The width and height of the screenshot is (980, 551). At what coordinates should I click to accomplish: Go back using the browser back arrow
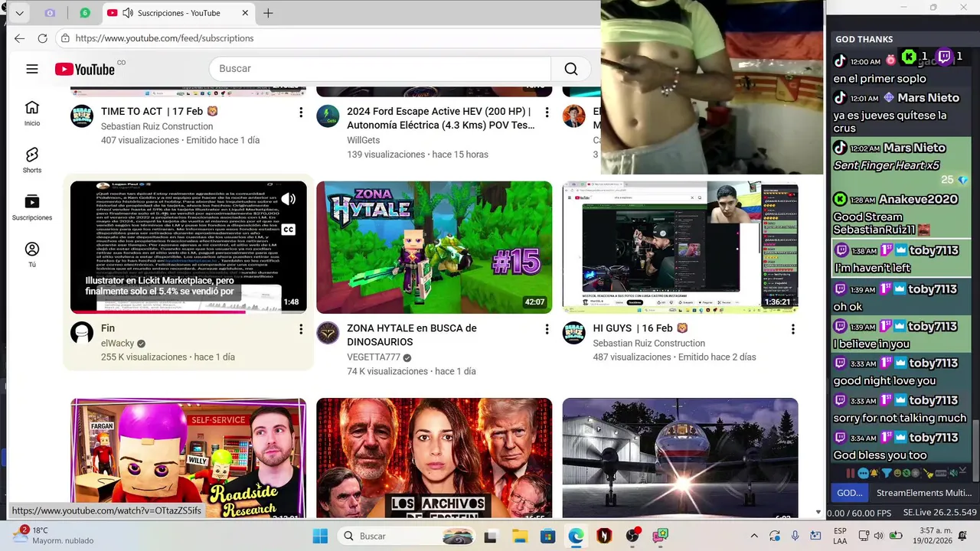(20, 38)
